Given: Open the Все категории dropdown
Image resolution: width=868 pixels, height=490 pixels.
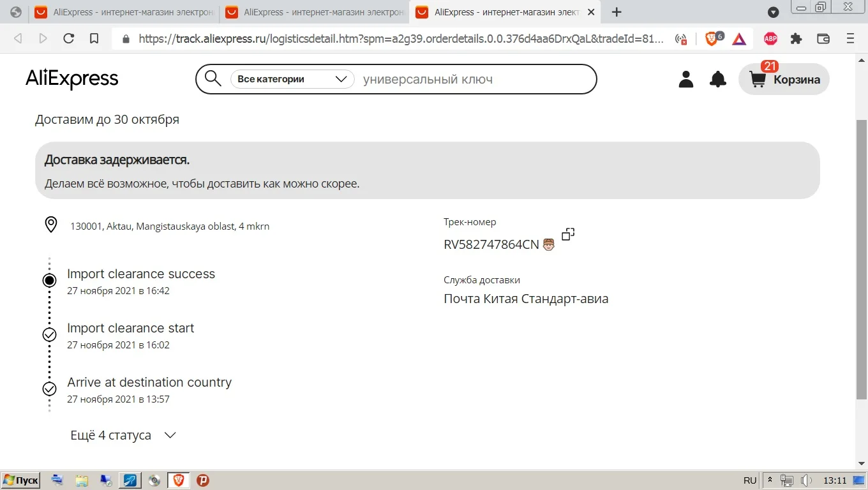Looking at the screenshot, I should [292, 79].
